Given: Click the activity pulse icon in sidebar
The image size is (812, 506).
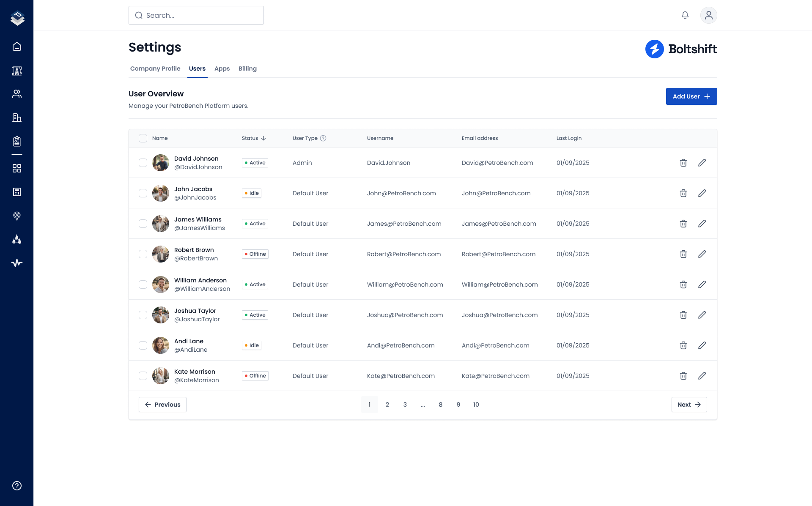Looking at the screenshot, I should 17,263.
